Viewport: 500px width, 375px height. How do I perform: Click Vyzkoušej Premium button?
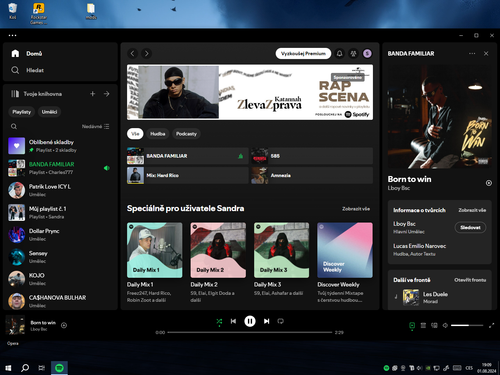click(x=303, y=54)
